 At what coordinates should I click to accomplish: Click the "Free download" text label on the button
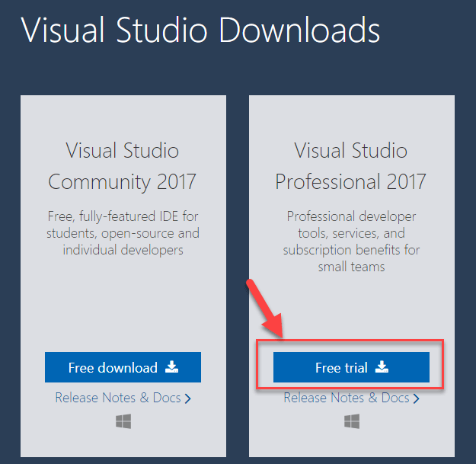tap(113, 368)
